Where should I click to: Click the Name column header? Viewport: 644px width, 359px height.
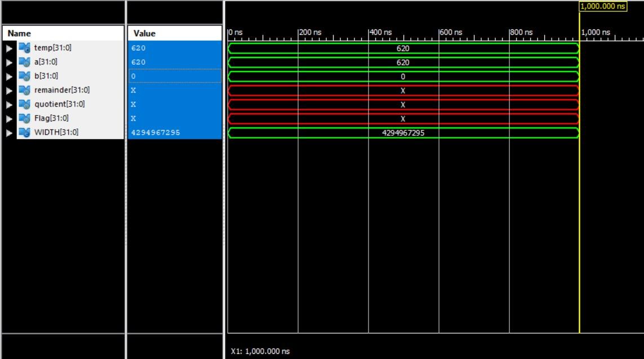click(63, 33)
